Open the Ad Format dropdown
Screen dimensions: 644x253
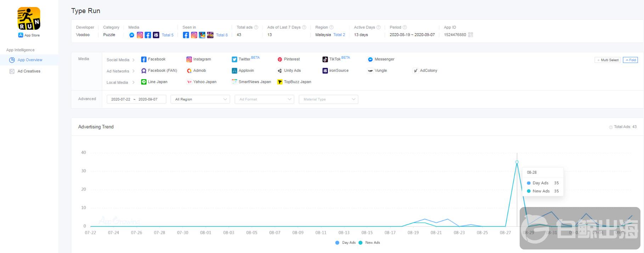click(264, 99)
